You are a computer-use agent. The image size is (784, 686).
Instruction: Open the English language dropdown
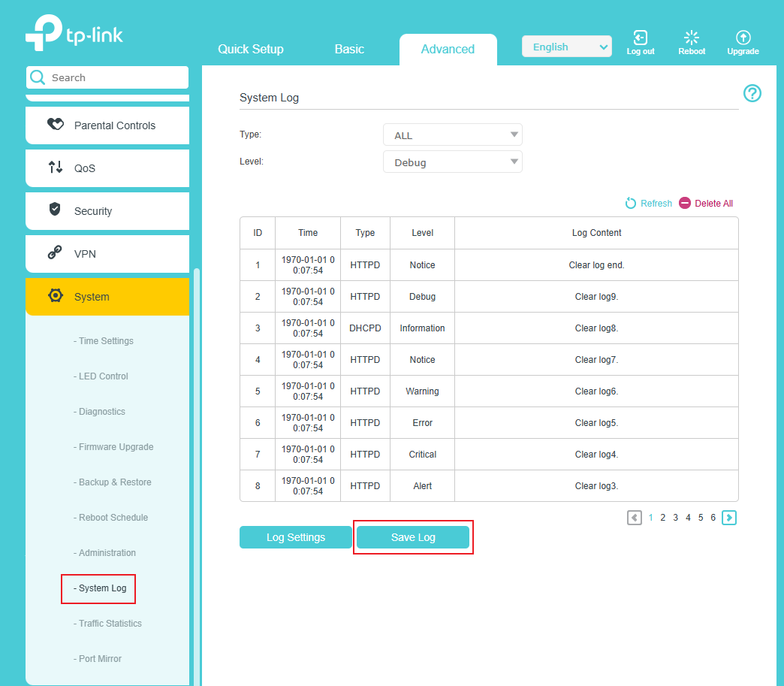point(566,46)
